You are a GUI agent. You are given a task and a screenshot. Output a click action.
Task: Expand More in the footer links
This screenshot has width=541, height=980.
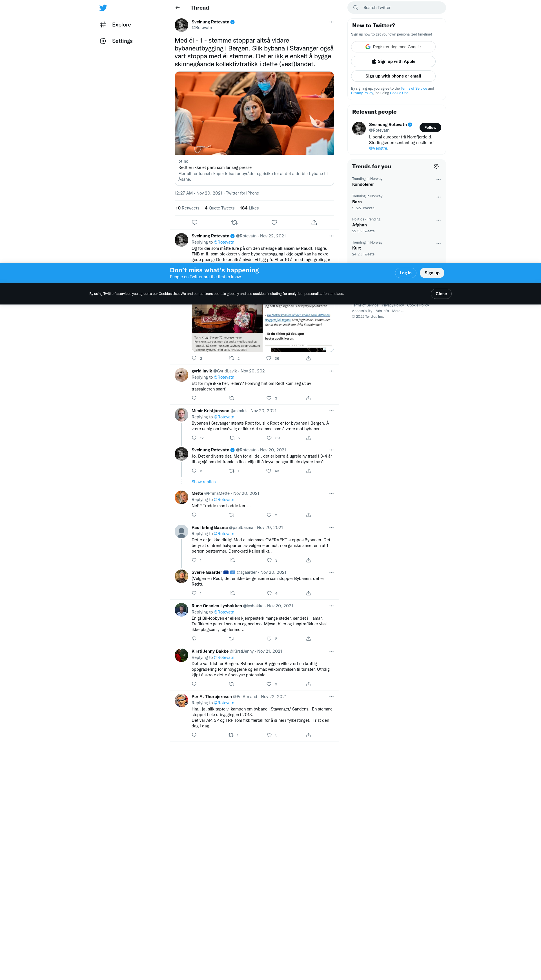398,311
